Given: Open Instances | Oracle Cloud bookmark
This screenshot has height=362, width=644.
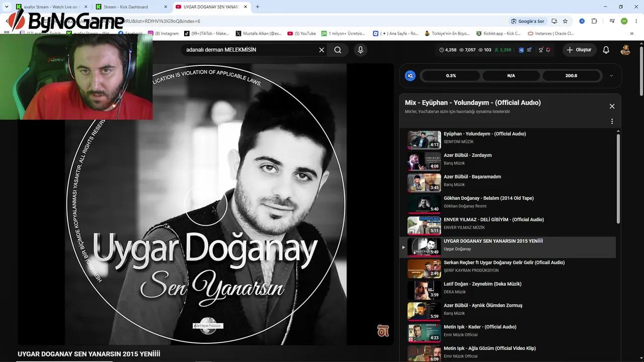Looking at the screenshot, I should 551,34.
